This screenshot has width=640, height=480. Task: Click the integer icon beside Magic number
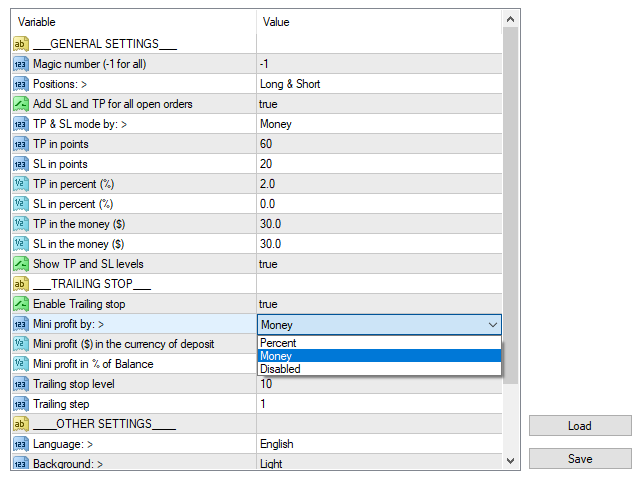click(x=20, y=64)
